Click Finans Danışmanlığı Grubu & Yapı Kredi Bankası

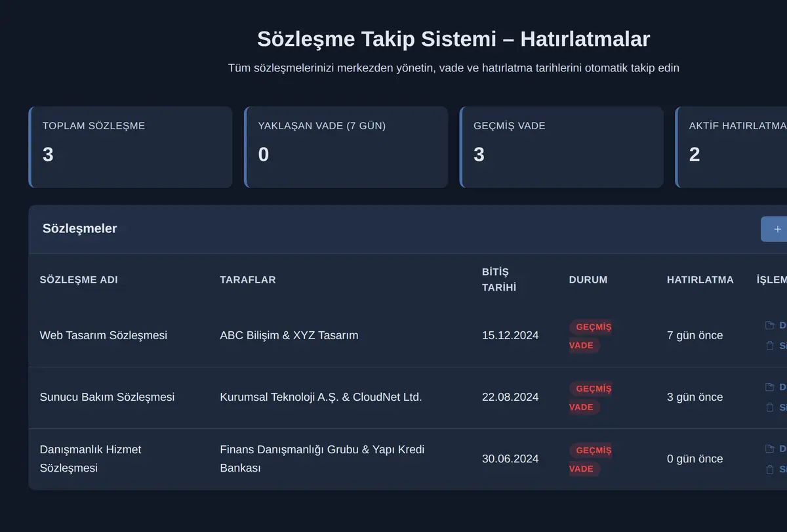322,459
